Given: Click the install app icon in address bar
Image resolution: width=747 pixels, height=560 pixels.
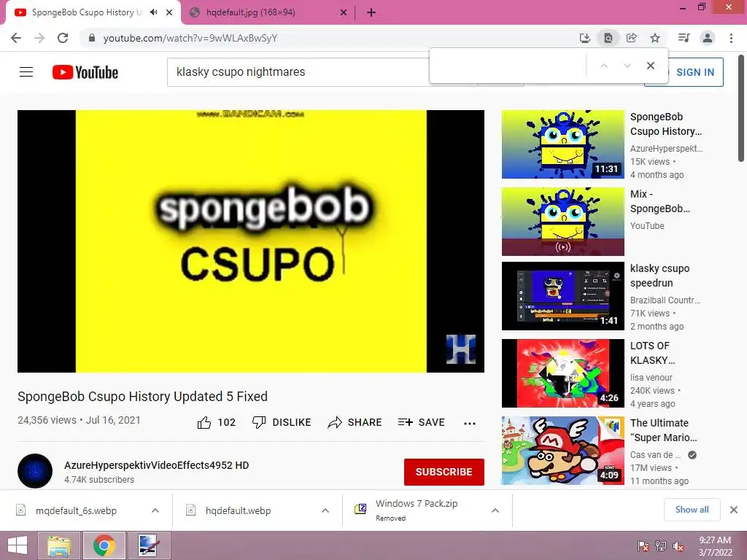Looking at the screenshot, I should coord(584,38).
